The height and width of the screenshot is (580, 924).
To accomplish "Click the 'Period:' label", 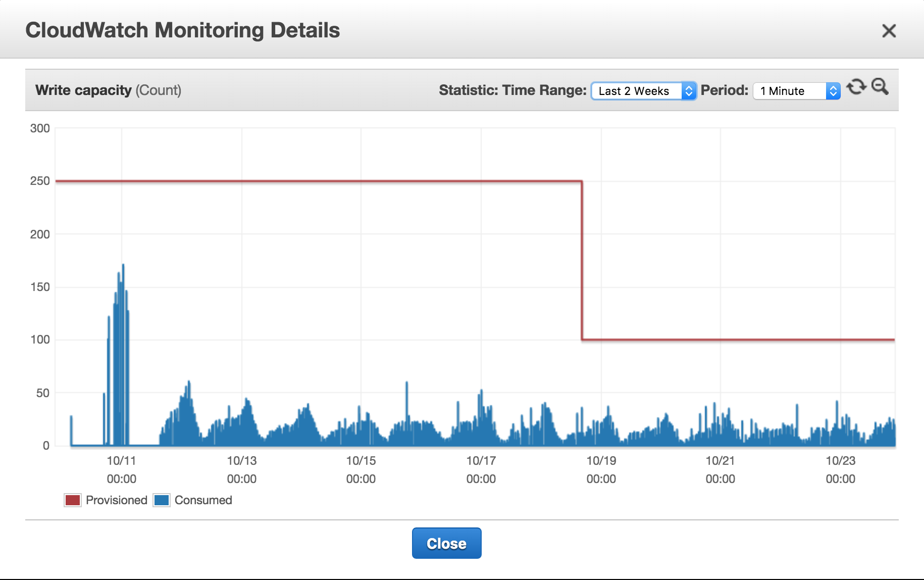I will click(x=725, y=90).
